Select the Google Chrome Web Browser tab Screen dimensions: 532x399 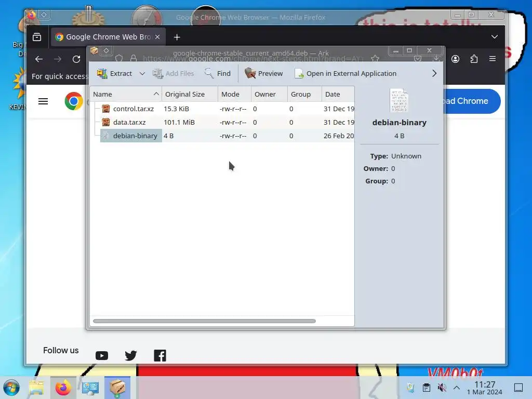108,37
